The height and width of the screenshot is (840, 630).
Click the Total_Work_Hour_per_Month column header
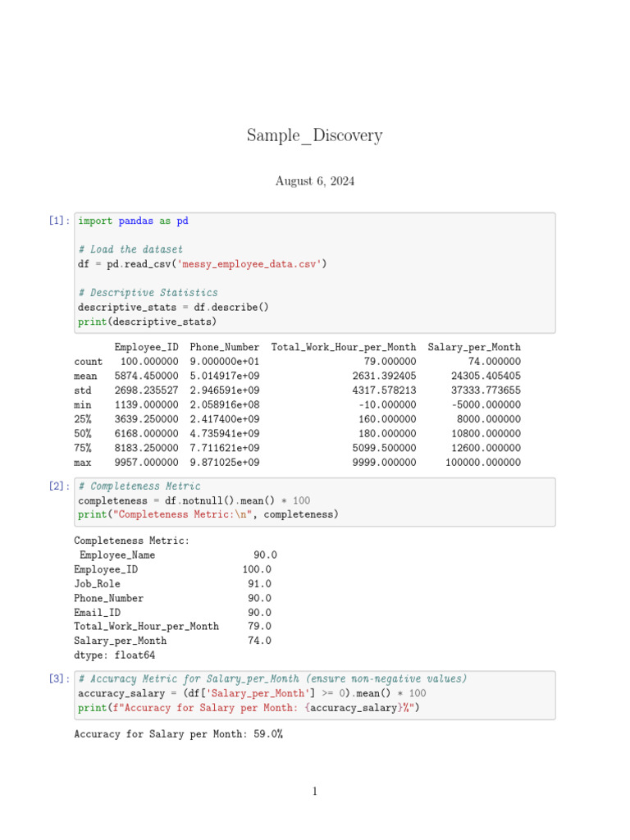(x=344, y=347)
